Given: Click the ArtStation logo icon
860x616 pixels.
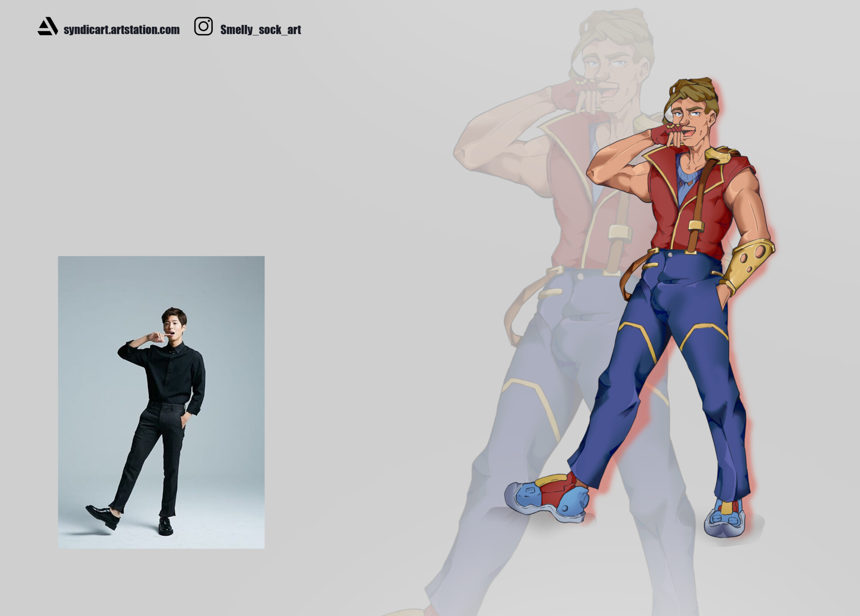Looking at the screenshot, I should (47, 26).
